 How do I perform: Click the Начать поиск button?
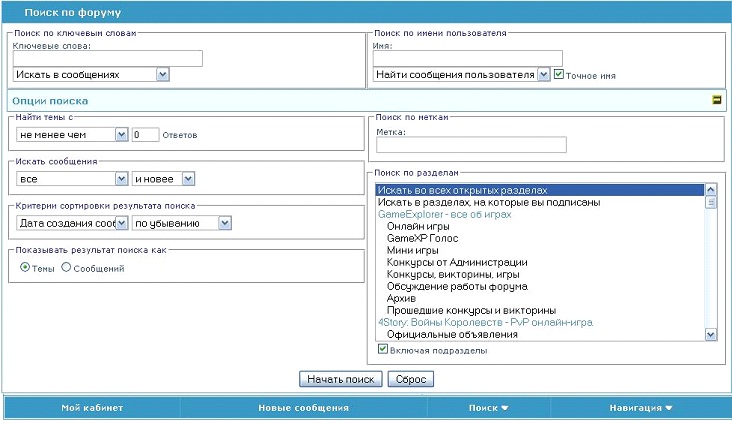coord(340,379)
